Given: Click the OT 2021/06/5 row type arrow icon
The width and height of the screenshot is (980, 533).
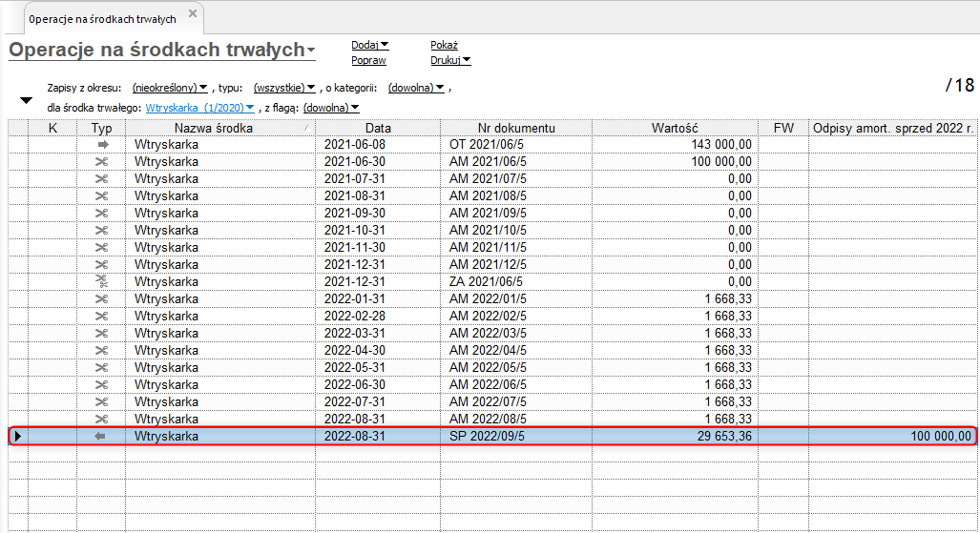Looking at the screenshot, I should click(102, 144).
